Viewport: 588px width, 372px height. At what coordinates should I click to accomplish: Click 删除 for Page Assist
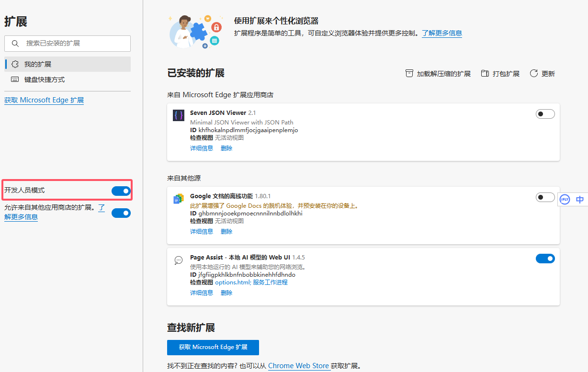click(226, 293)
